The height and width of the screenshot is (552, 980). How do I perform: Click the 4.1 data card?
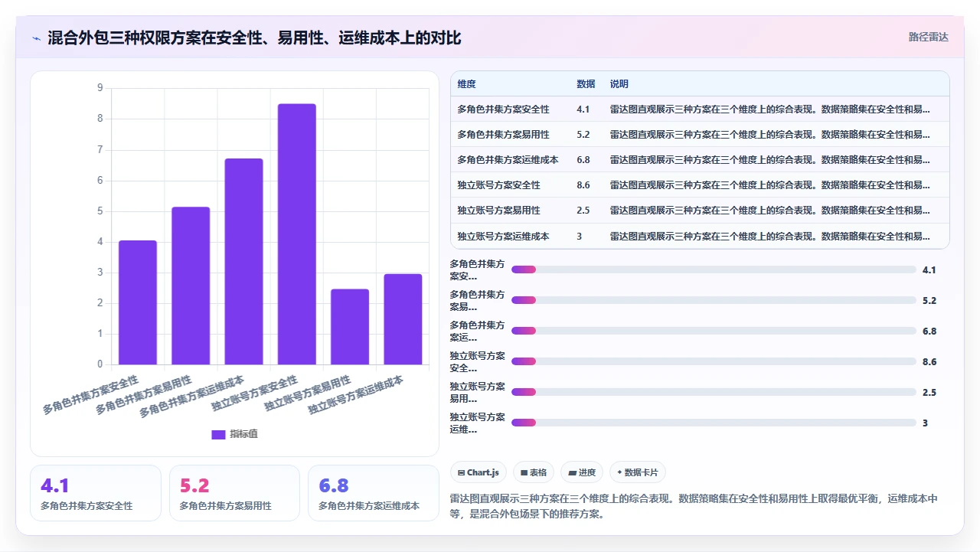pyautogui.click(x=96, y=493)
